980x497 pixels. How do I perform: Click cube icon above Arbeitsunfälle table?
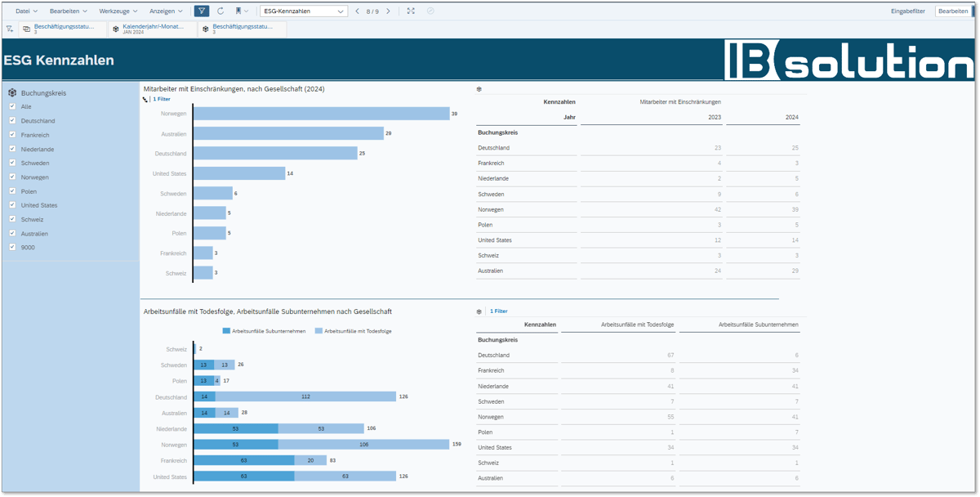coord(479,311)
